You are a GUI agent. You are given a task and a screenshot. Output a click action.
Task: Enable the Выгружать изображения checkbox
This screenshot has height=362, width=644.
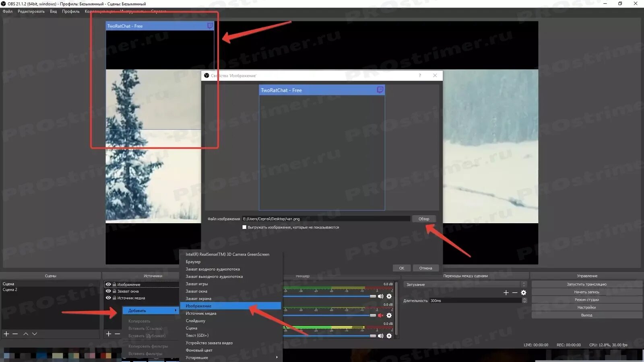pos(244,227)
